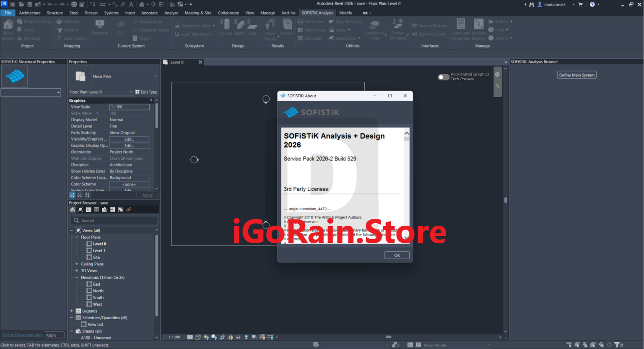This screenshot has width=644, height=349.
Task: Open the Online Documentation link
Action: 22,335
